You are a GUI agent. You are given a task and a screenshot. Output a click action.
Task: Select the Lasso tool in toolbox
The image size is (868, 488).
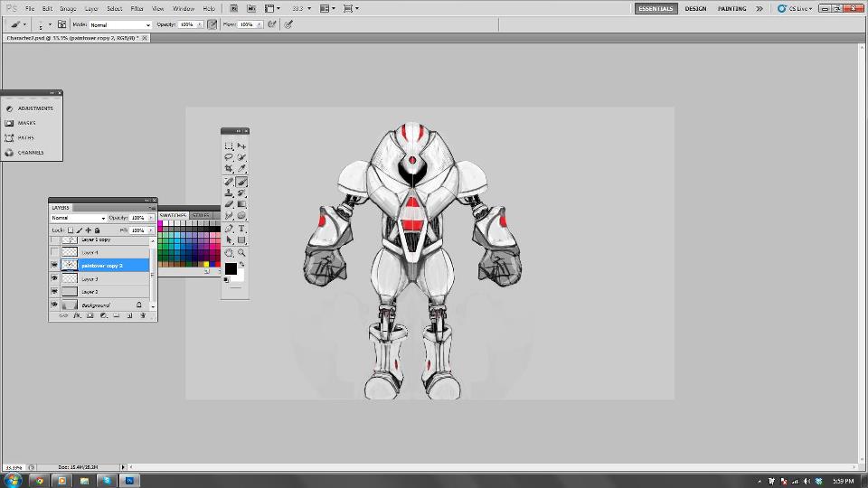[x=229, y=157]
